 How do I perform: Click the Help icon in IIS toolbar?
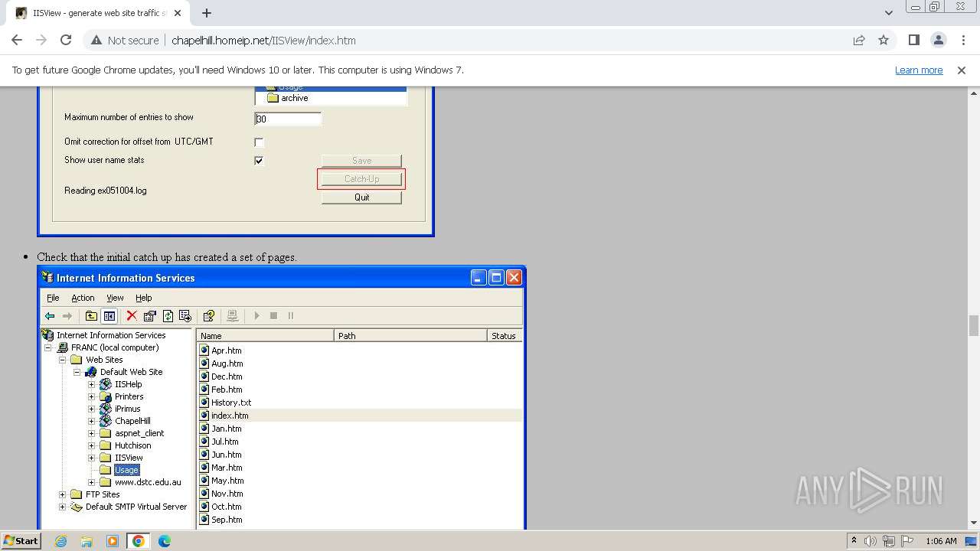(x=208, y=316)
